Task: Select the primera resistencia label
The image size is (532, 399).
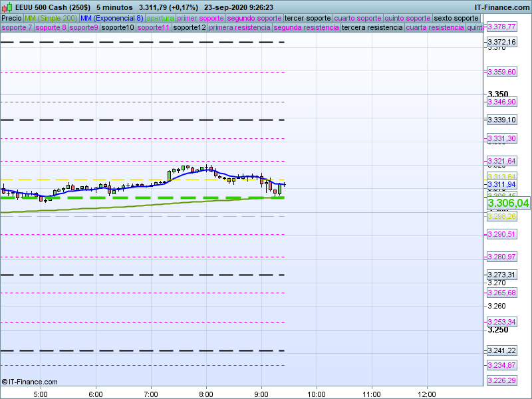Action: pos(239,28)
